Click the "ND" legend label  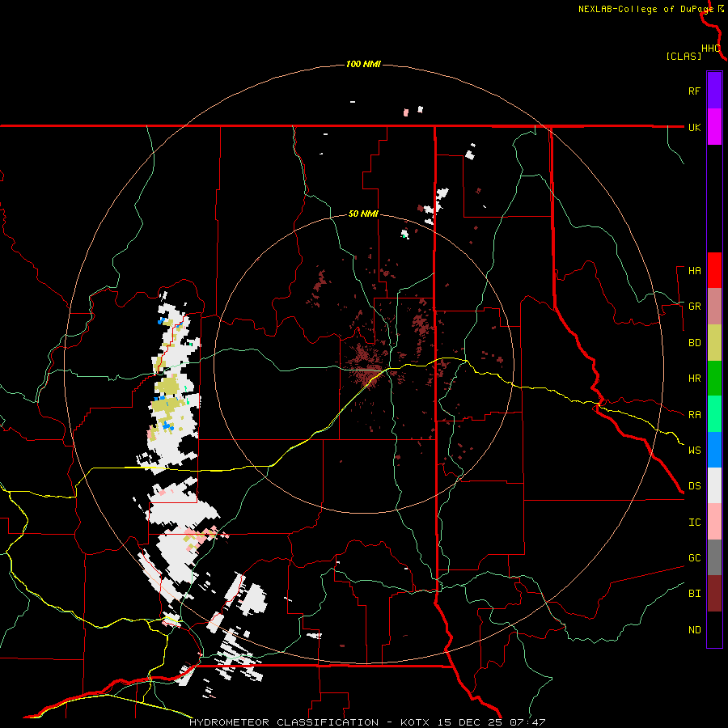(x=694, y=630)
